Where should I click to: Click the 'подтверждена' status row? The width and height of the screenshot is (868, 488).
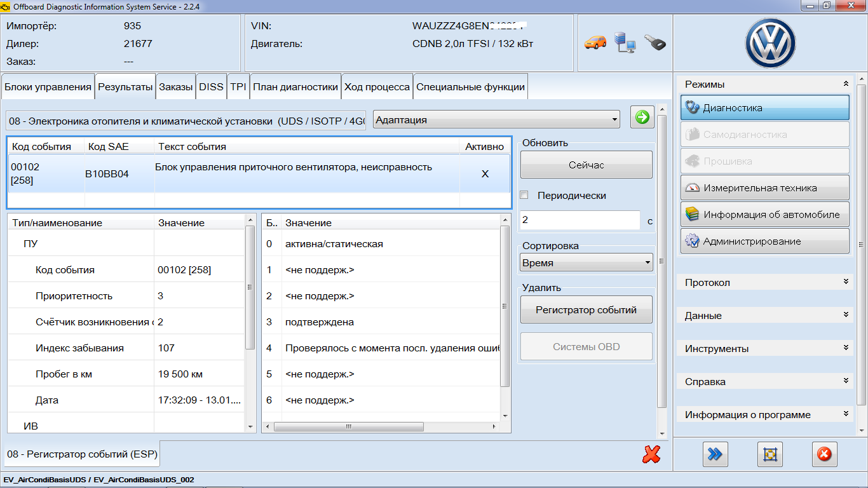(x=381, y=322)
